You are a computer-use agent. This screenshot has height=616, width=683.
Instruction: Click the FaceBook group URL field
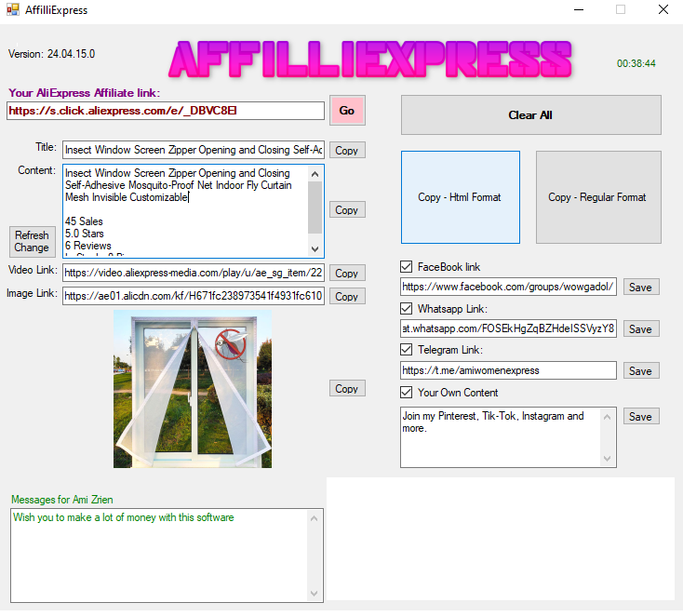[x=508, y=287]
